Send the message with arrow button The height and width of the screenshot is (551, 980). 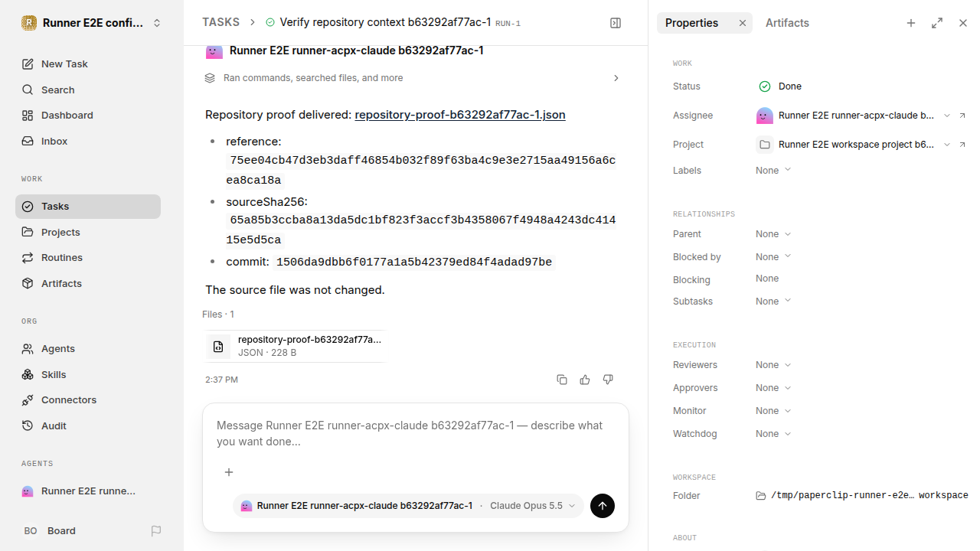coord(603,506)
